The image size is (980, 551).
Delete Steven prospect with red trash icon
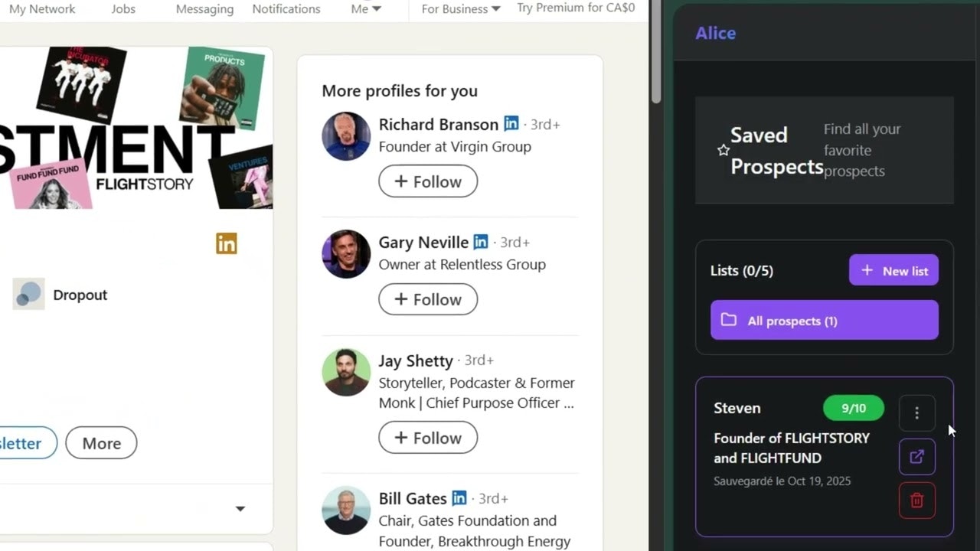point(916,500)
